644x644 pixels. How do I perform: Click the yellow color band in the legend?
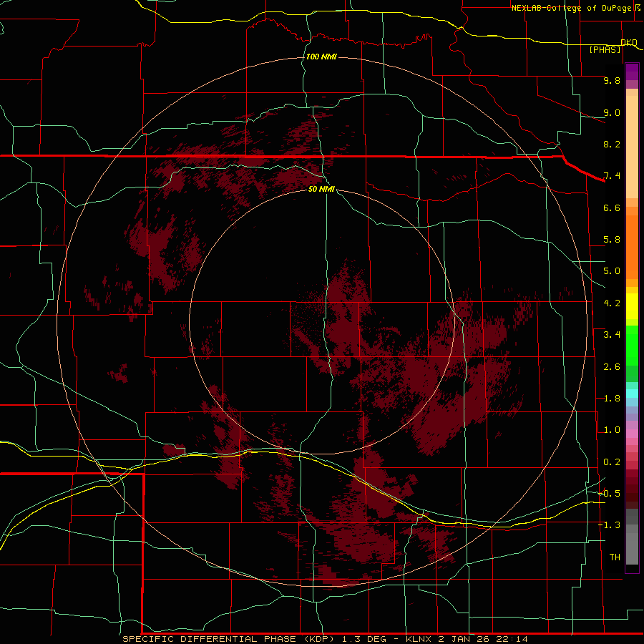[632, 306]
